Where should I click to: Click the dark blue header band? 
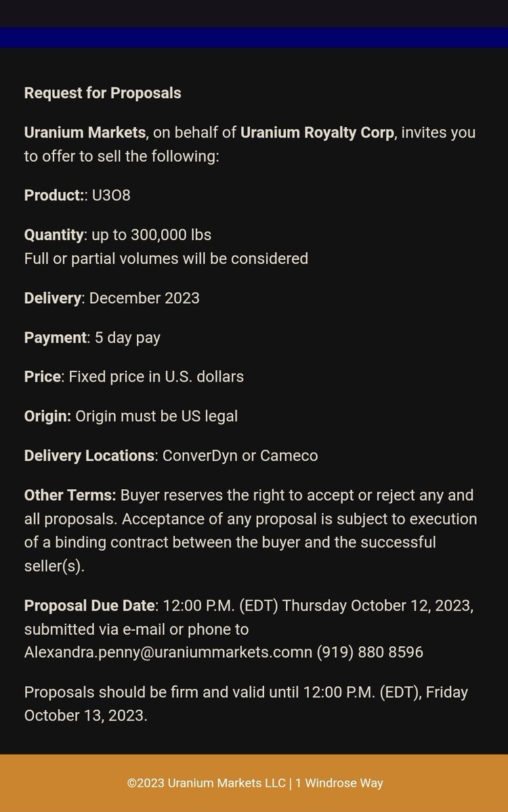pyautogui.click(x=254, y=37)
